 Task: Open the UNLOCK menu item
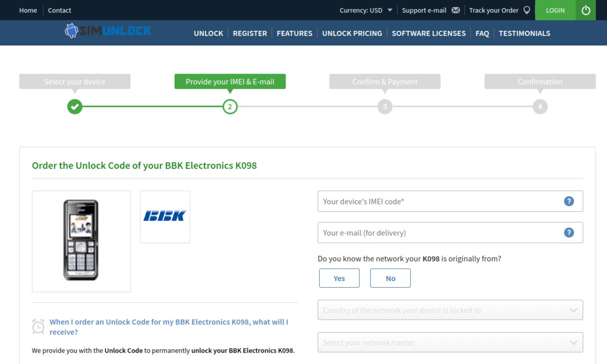[x=208, y=33]
